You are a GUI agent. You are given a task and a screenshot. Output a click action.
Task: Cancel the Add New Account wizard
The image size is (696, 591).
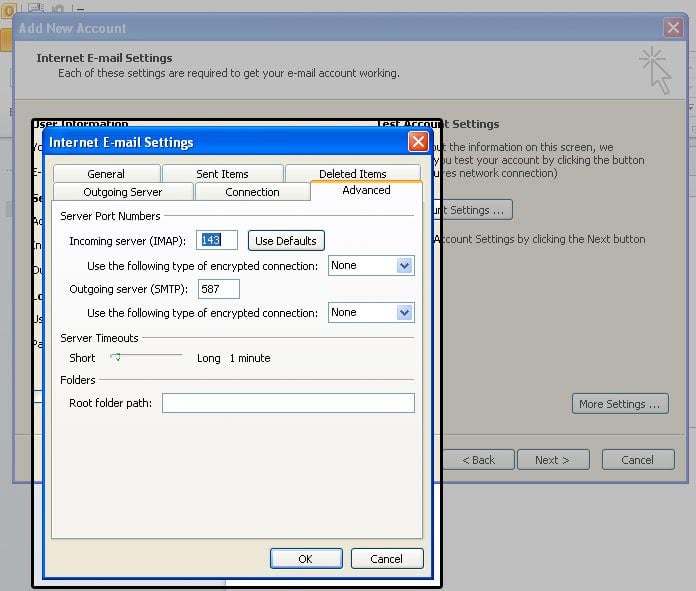(x=637, y=460)
